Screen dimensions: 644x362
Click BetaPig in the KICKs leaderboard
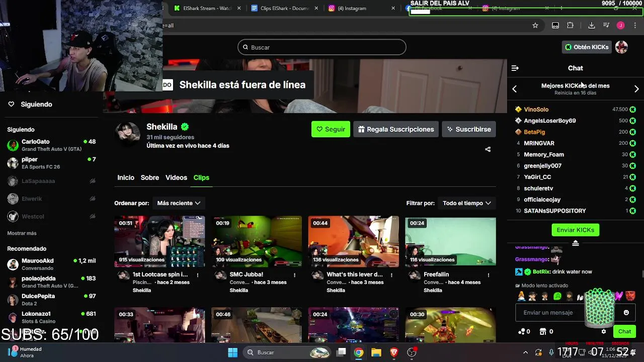pos(534,132)
